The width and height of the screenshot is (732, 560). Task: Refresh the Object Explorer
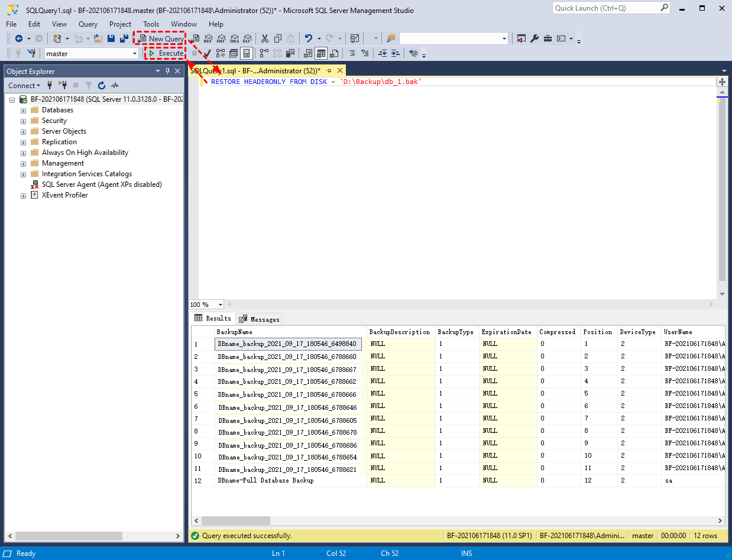click(102, 86)
